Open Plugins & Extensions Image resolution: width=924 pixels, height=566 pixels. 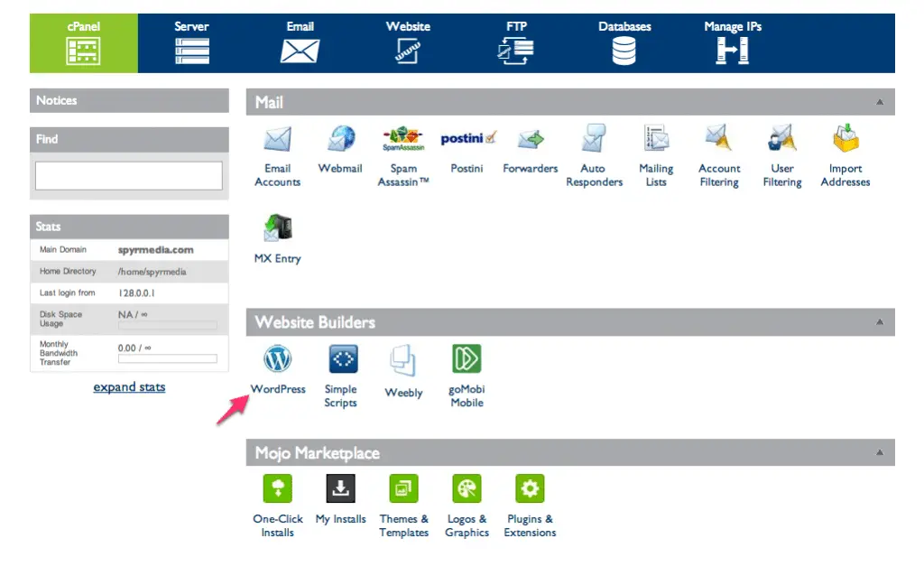pyautogui.click(x=530, y=488)
